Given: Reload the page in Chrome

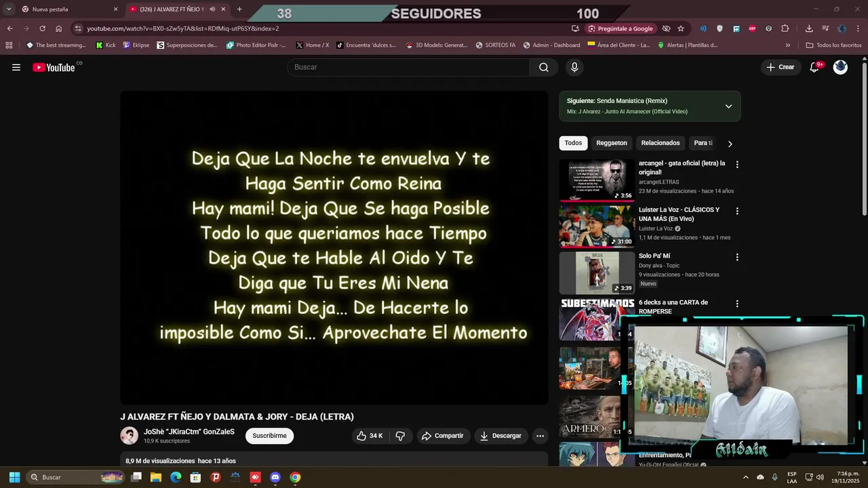Looking at the screenshot, I should click(x=42, y=28).
